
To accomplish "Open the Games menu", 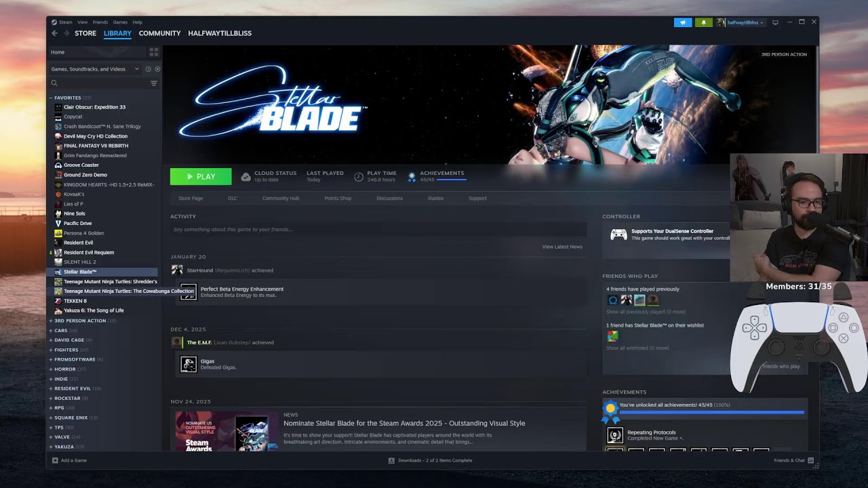I will point(120,22).
